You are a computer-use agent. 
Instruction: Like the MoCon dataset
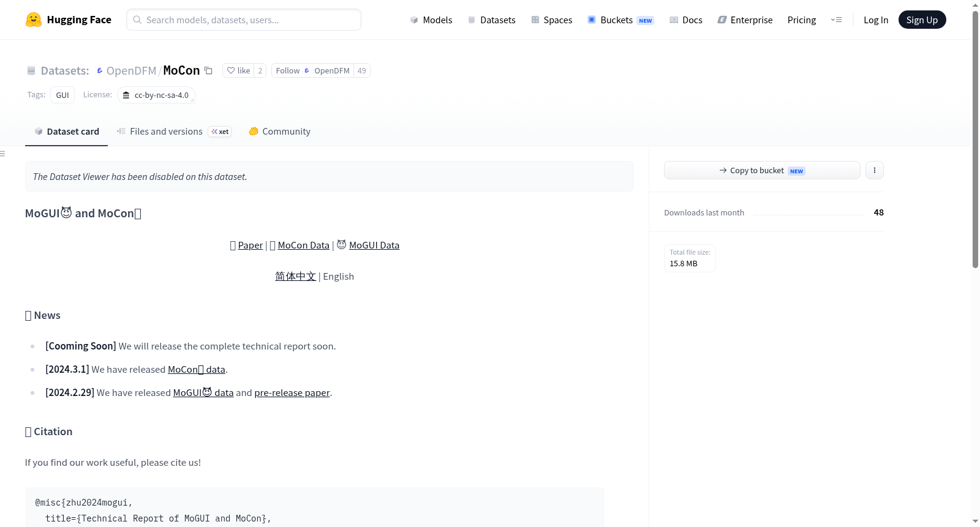tap(238, 70)
